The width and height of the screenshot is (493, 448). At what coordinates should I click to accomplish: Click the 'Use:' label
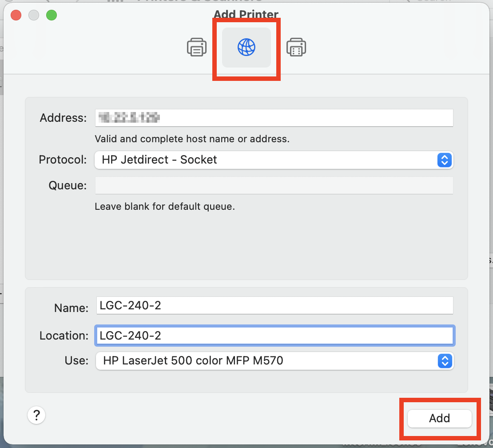(77, 360)
